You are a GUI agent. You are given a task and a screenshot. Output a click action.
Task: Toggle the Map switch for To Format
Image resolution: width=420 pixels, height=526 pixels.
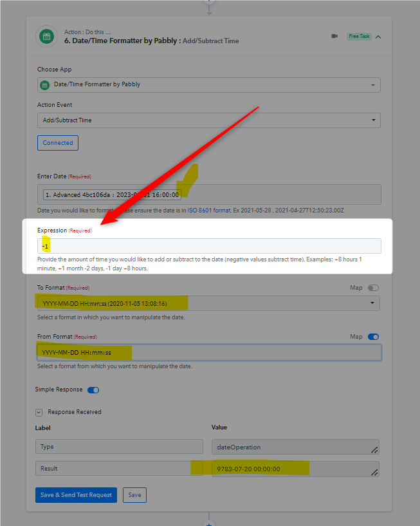coord(373,288)
